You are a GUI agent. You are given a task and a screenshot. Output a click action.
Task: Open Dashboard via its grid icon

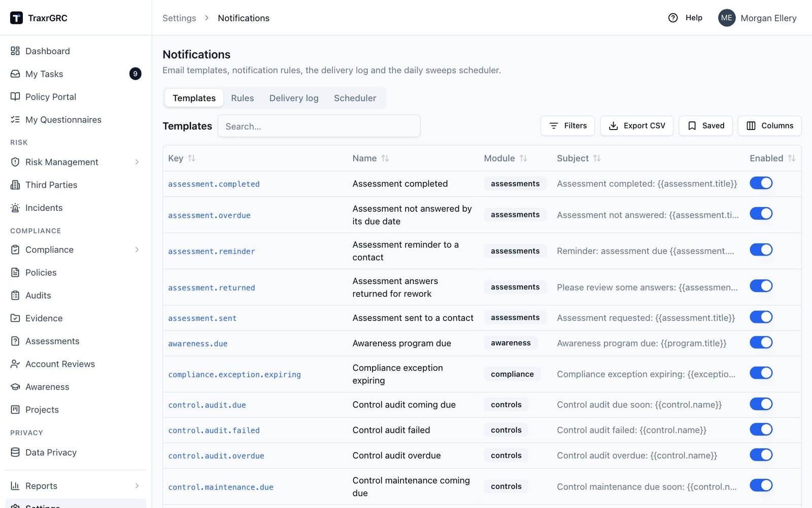(x=15, y=51)
